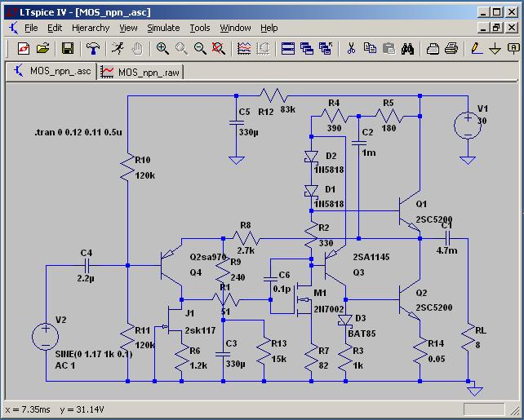Click the Cascade windows icon

[x=326, y=49]
